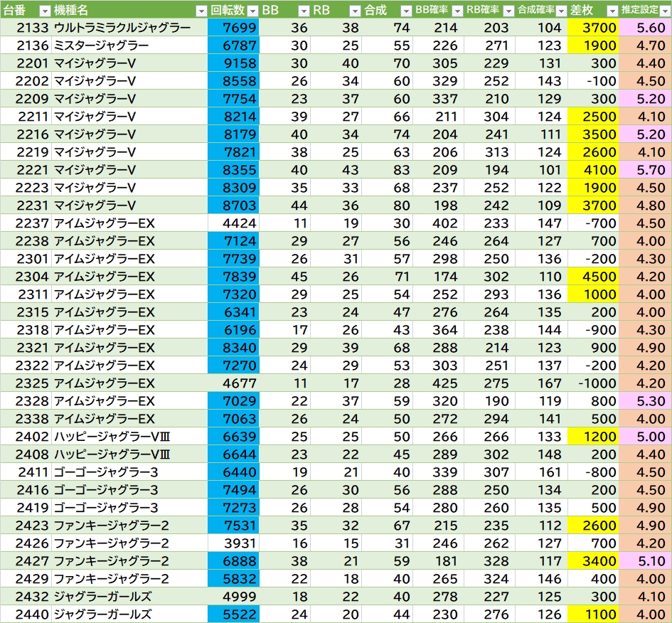Open the 合成確率 column filter dropdown
672x623 pixels.
coord(561,11)
